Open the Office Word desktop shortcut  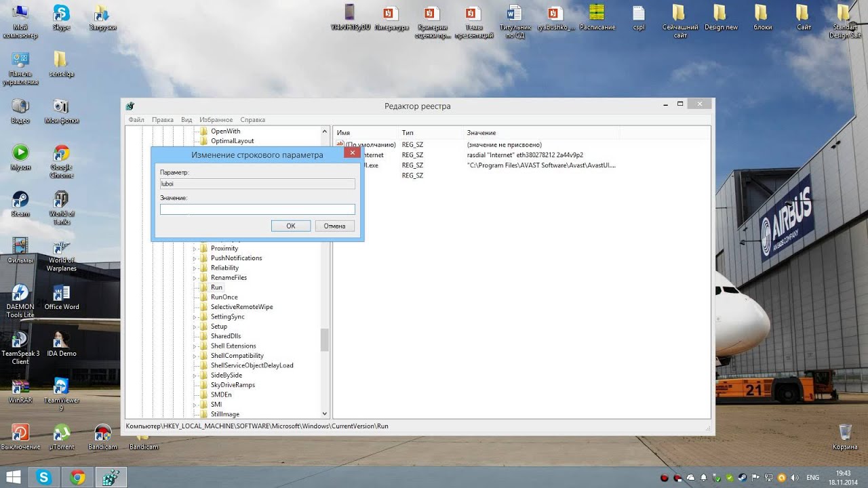pyautogui.click(x=62, y=297)
